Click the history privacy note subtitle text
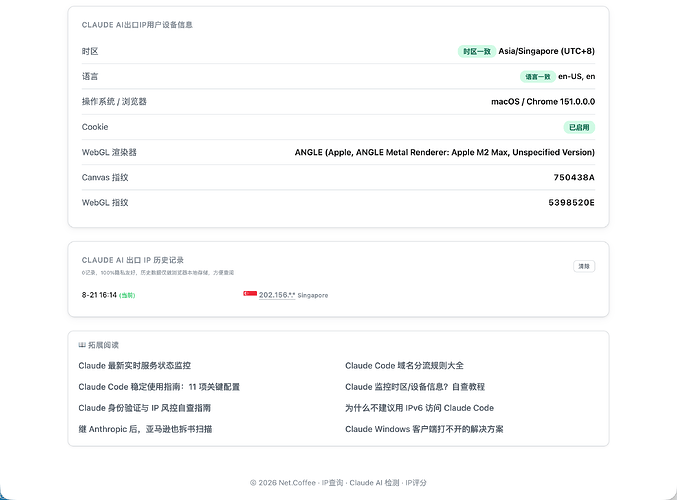This screenshot has height=500, width=677. click(158, 273)
